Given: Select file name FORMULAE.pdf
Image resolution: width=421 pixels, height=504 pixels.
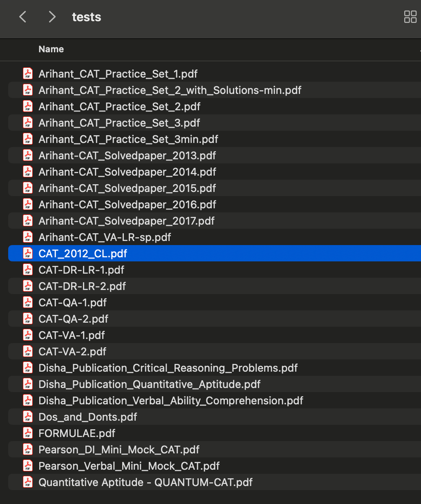Looking at the screenshot, I should (77, 433).
